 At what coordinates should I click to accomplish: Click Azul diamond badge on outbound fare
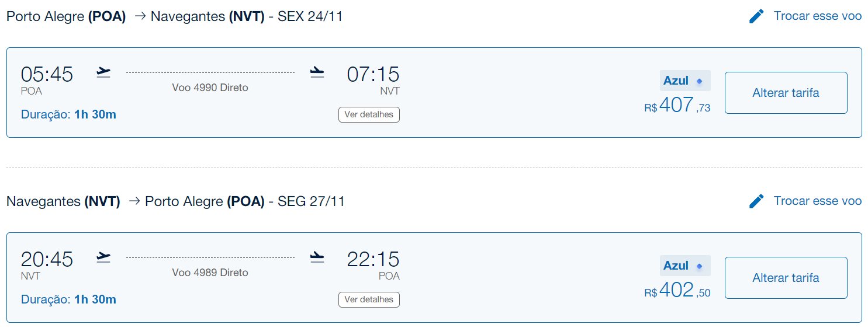tap(685, 81)
